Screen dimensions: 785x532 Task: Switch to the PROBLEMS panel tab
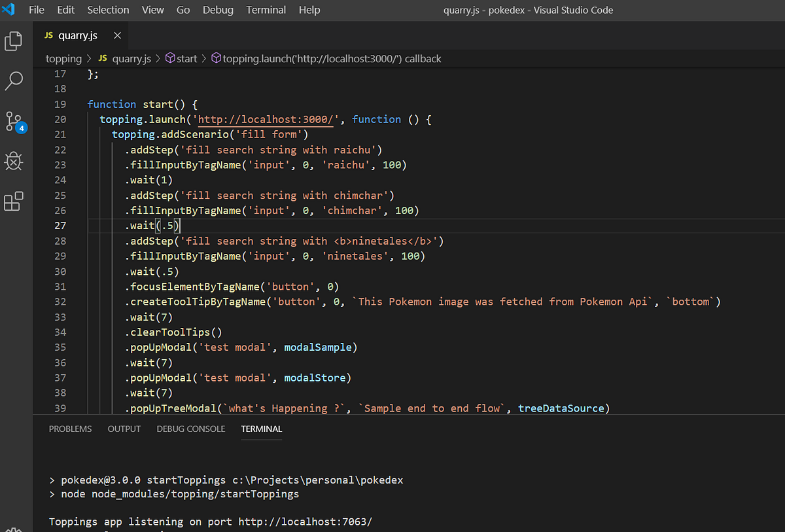coord(70,429)
